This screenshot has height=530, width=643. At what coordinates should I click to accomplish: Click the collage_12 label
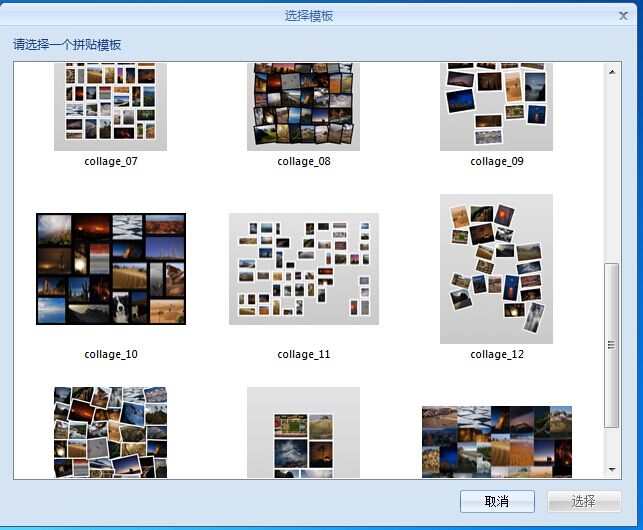[x=497, y=354]
